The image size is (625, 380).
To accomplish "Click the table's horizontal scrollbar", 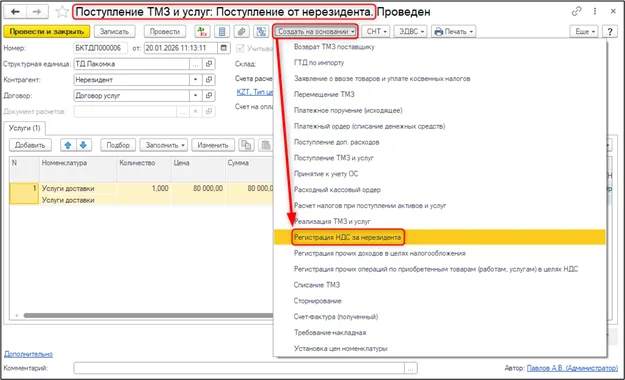I will pos(147,315).
